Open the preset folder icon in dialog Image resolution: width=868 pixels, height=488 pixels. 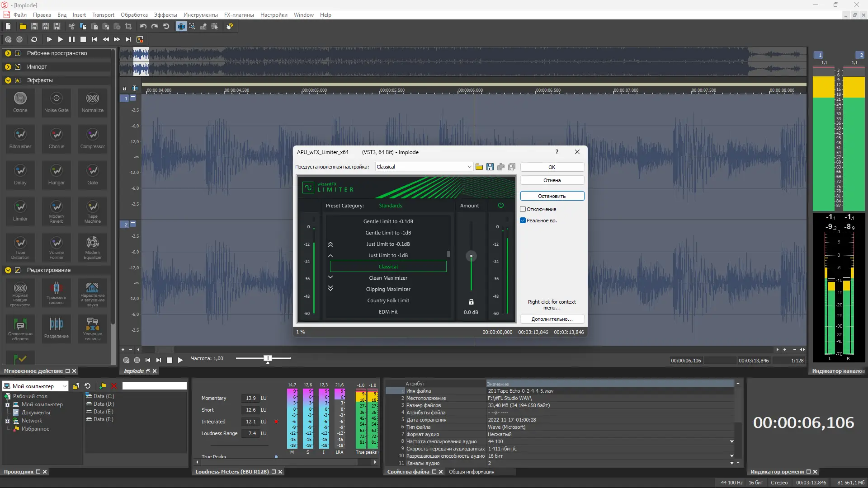click(x=479, y=167)
